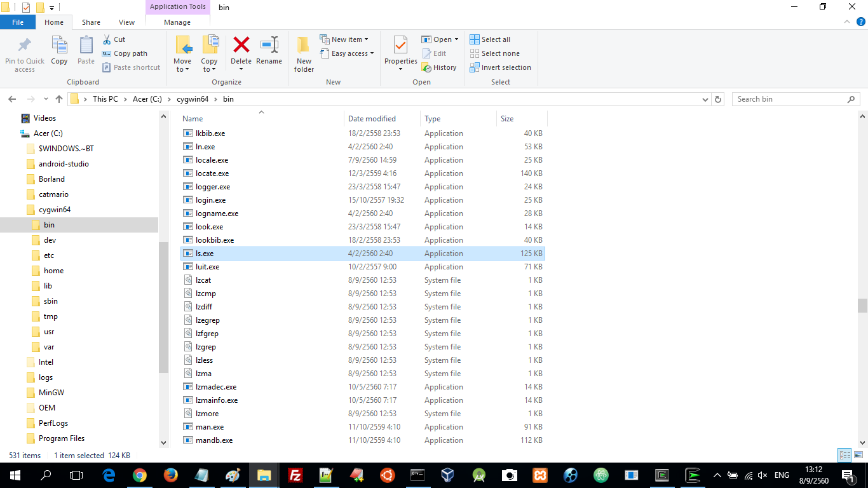
Task: Select the Home ribbon tab
Action: click(x=54, y=22)
